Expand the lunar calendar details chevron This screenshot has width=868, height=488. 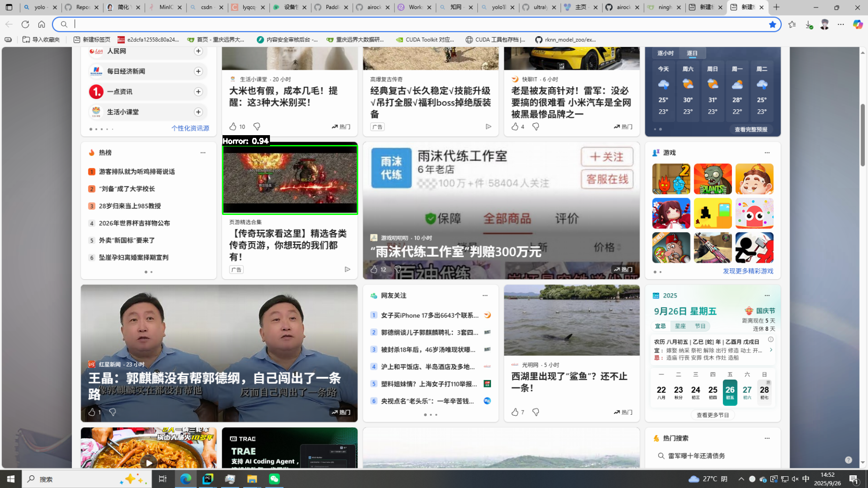(x=771, y=350)
